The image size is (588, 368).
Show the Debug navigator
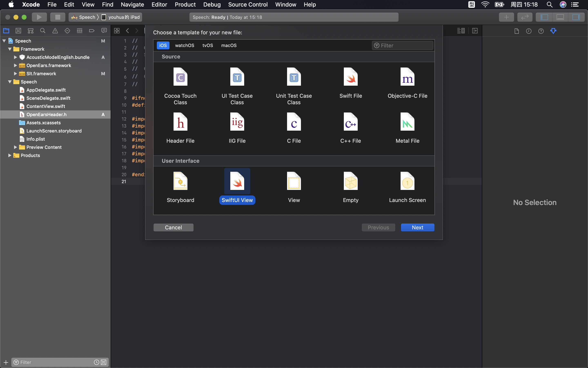79,31
